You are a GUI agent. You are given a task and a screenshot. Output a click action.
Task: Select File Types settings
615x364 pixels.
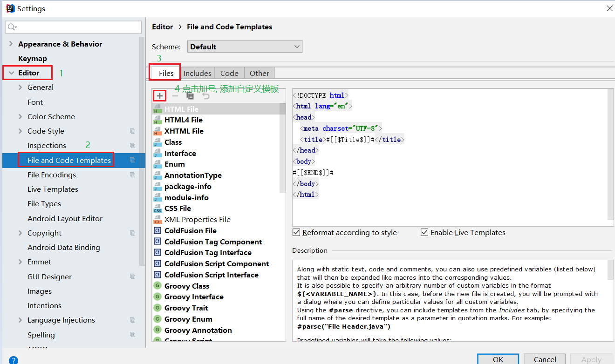(44, 204)
